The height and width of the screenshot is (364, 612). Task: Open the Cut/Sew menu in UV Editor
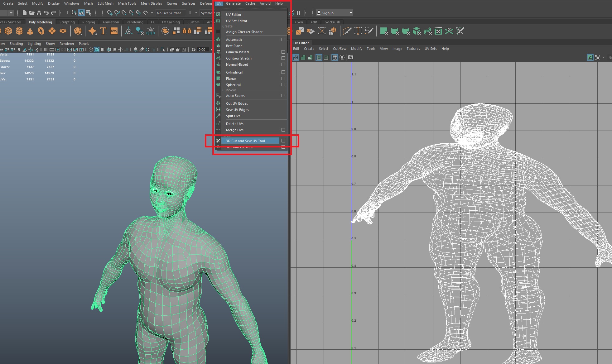click(x=339, y=49)
